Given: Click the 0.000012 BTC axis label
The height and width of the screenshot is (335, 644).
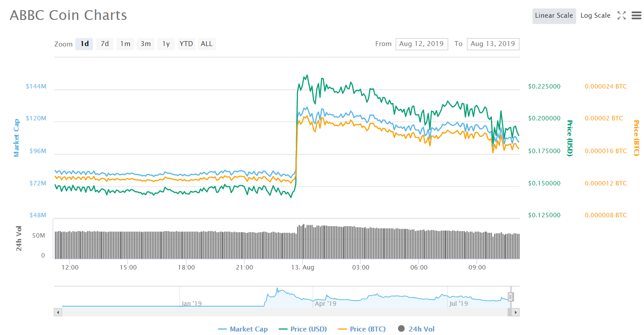Looking at the screenshot, I should (606, 183).
